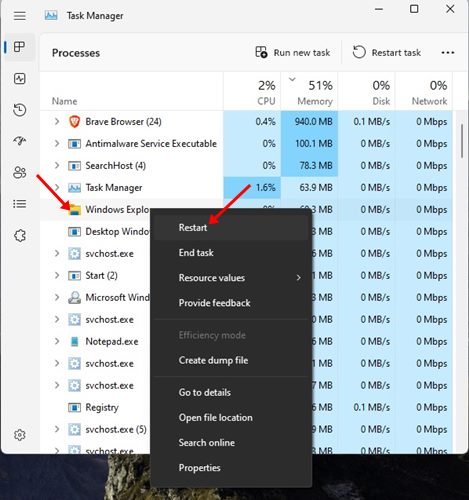Viewport: 469px width, 500px height.
Task: Click the Antimalware Service Executable icon
Action: (x=74, y=144)
